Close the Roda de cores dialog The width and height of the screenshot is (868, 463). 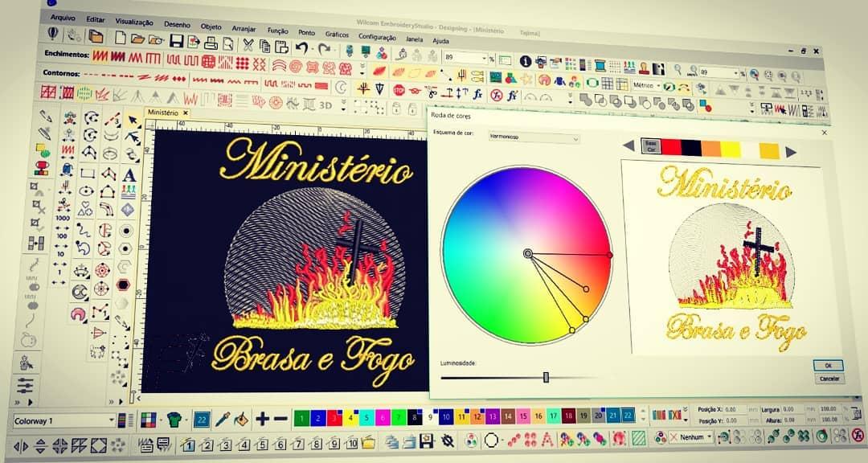pyautogui.click(x=825, y=133)
